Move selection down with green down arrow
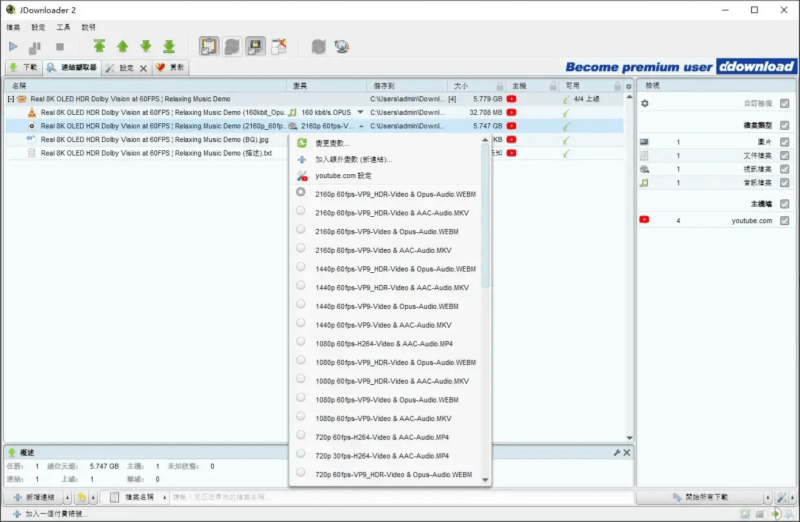 (146, 46)
